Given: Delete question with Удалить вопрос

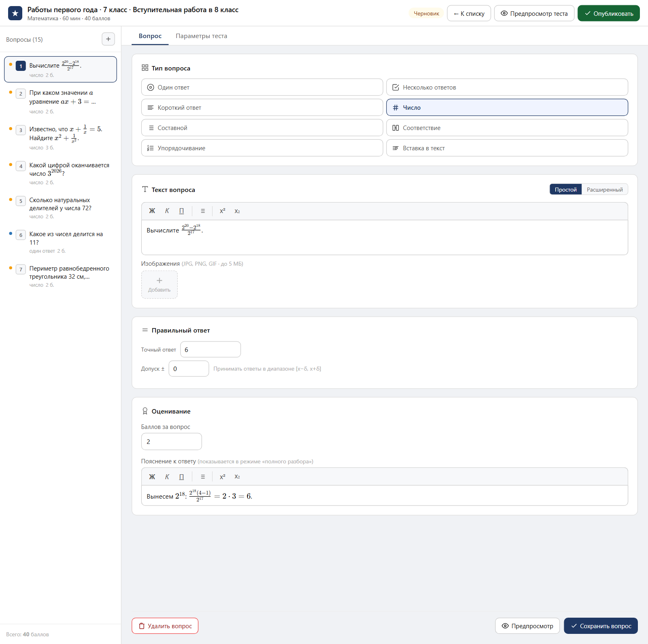Looking at the screenshot, I should tap(165, 626).
